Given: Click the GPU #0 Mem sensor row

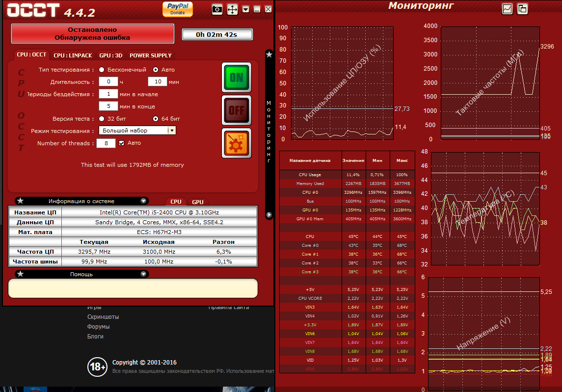Looking at the screenshot, I should (347, 219).
